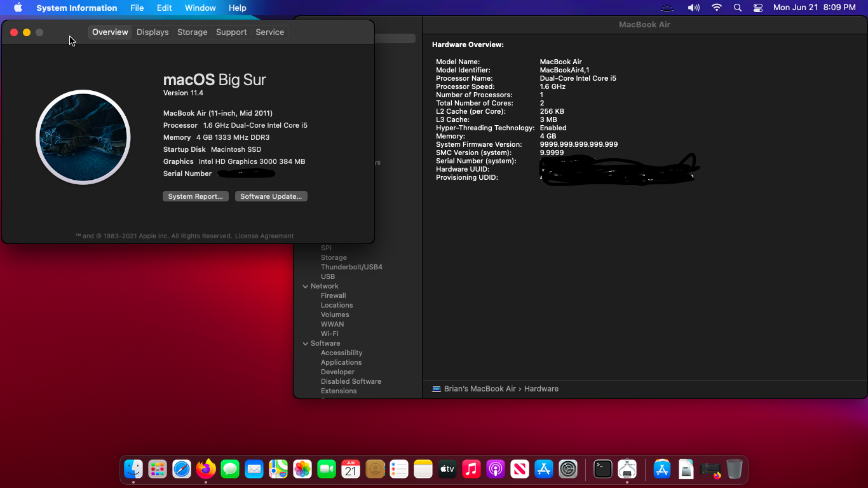This screenshot has width=868, height=488.
Task: Launch Safari from the Dock
Action: [182, 470]
